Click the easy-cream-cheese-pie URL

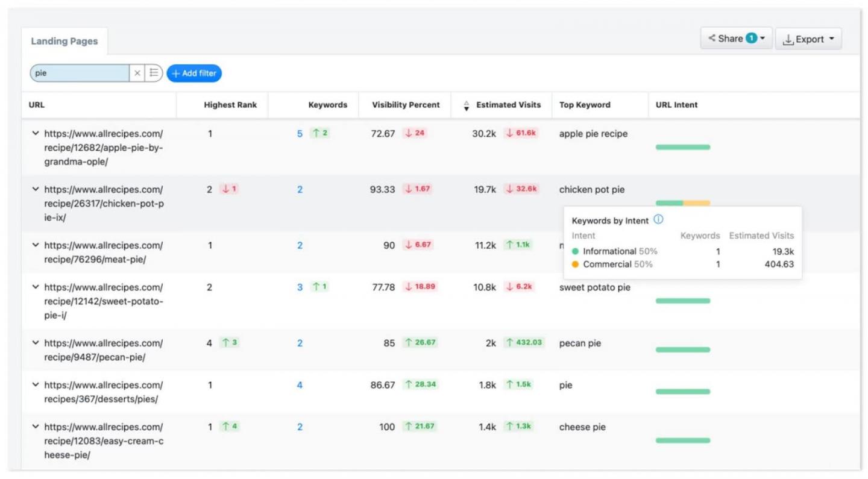pyautogui.click(x=104, y=441)
